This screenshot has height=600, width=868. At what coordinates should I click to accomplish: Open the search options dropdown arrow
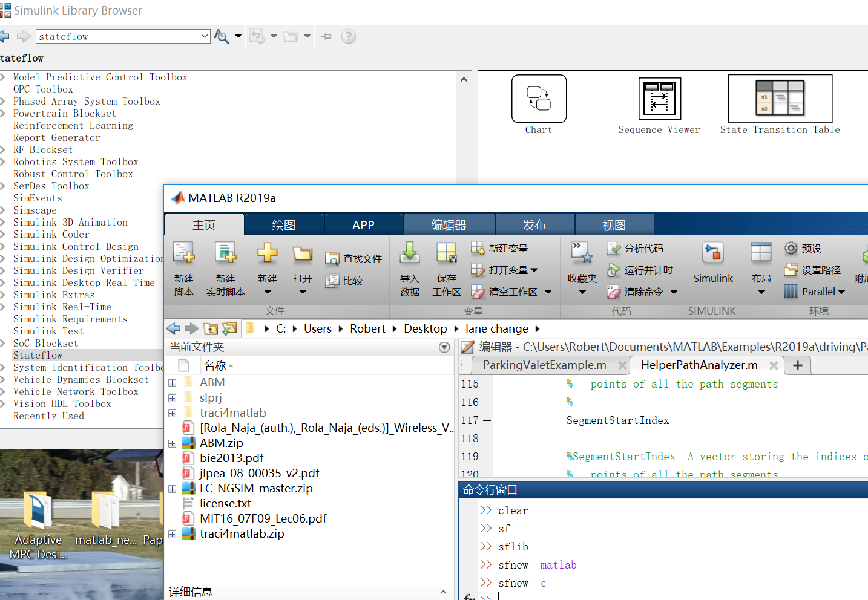238,36
